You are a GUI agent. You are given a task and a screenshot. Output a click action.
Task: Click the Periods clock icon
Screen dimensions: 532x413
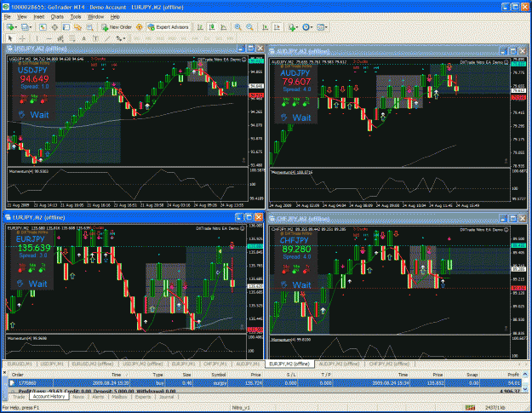[x=306, y=27]
